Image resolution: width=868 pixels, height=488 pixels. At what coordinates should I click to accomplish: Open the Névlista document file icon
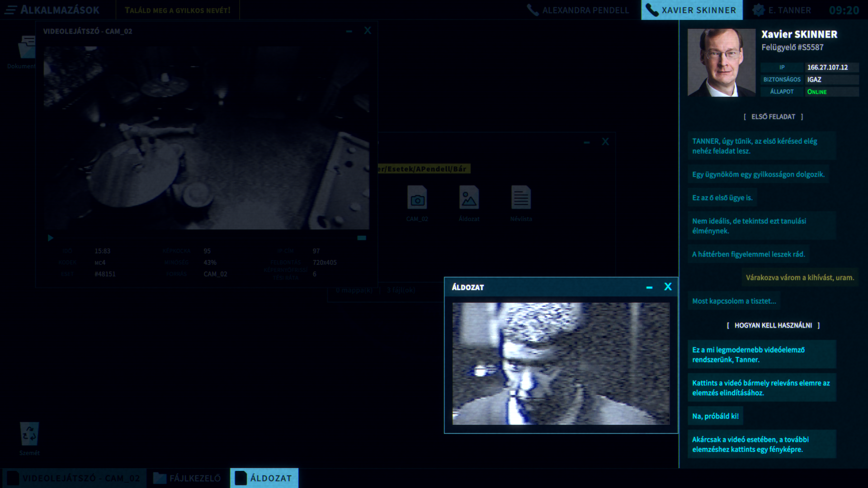521,198
